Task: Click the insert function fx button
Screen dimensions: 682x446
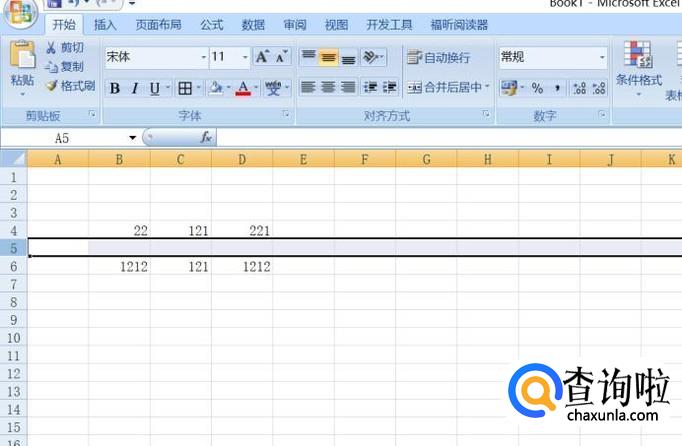Action: [206, 137]
